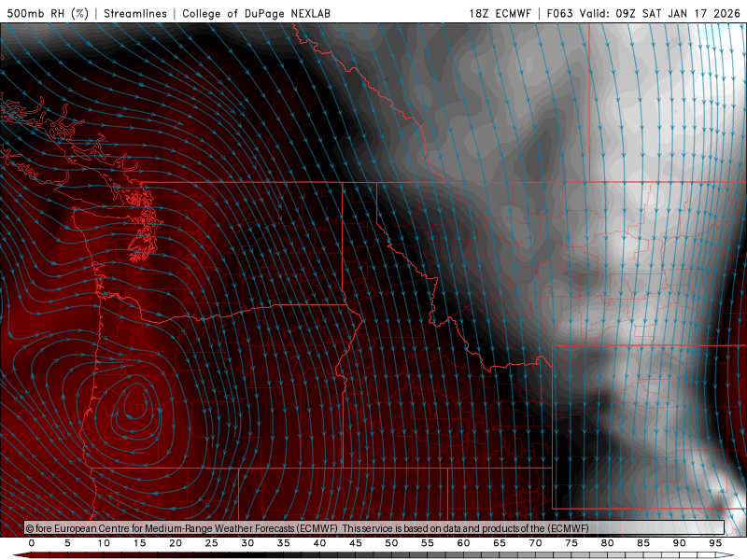747x560 pixels.
Task: Click the colorbar tick label "80"
Action: [x=608, y=543]
